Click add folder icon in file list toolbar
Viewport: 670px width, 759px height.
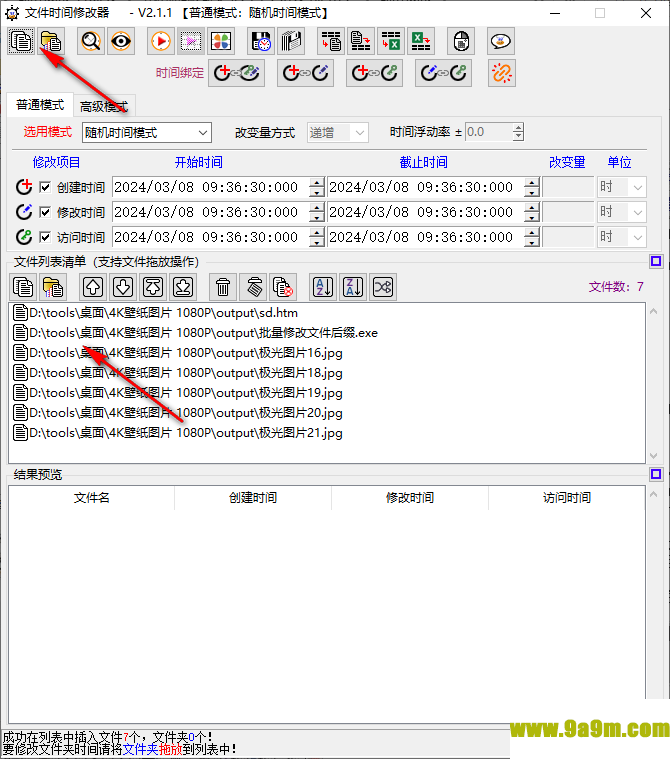pos(53,287)
